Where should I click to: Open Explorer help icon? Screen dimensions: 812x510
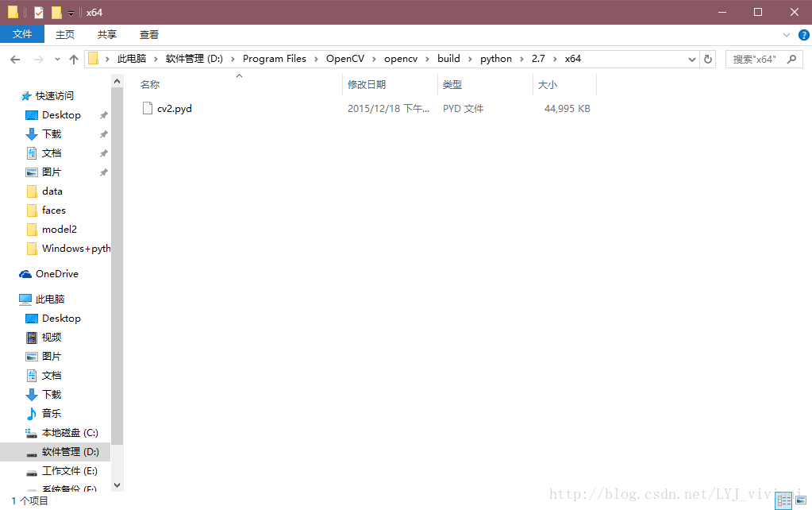pos(804,35)
